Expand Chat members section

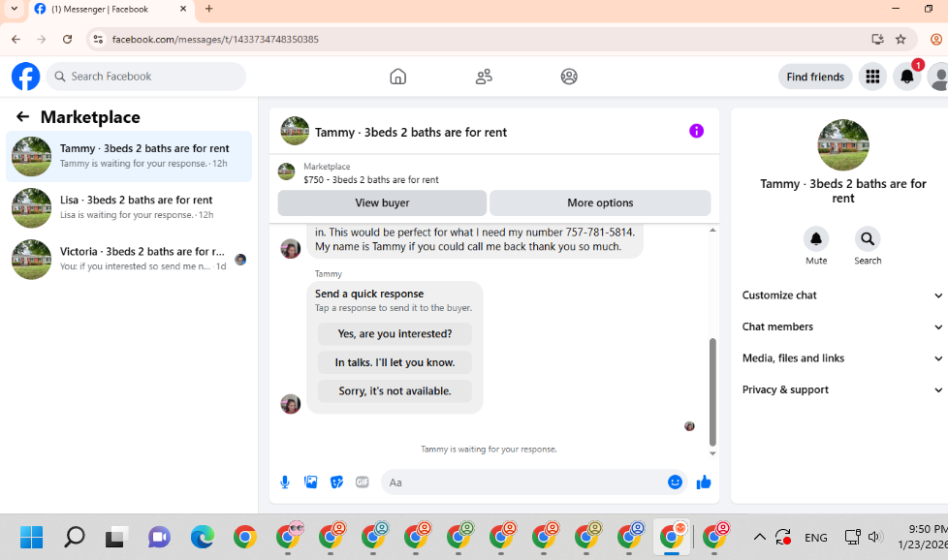pos(841,327)
